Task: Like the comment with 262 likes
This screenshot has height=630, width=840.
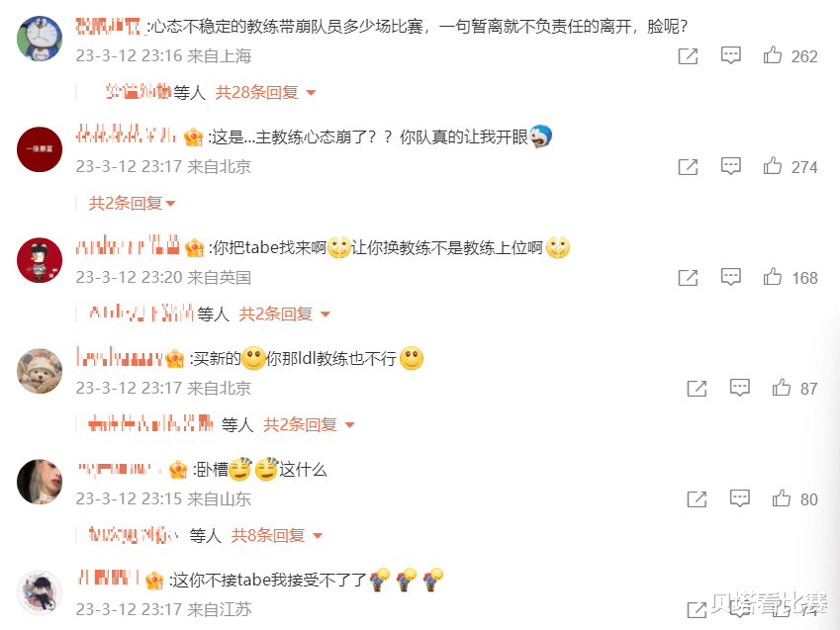Action: click(772, 55)
